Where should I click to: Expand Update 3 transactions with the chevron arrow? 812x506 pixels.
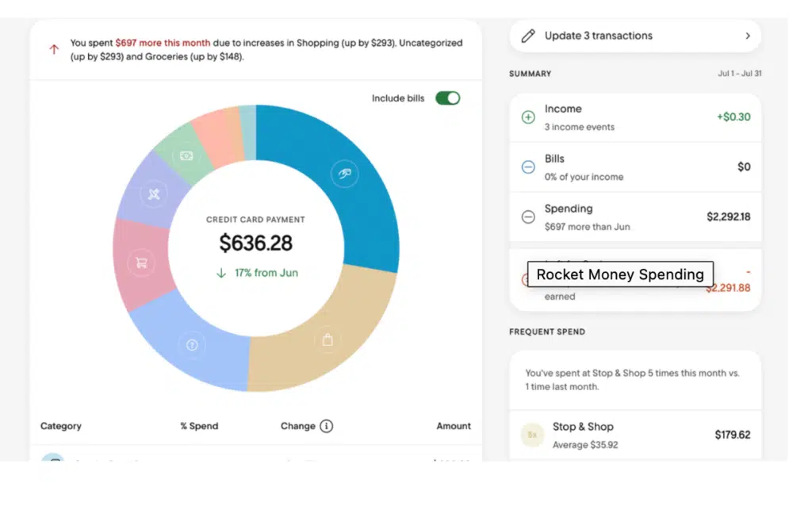[x=747, y=36]
